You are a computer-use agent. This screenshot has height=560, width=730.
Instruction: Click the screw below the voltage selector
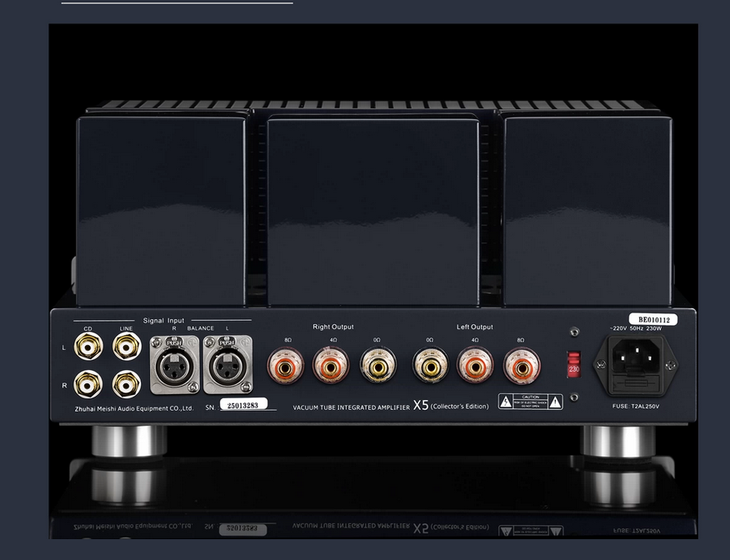pos(575,397)
